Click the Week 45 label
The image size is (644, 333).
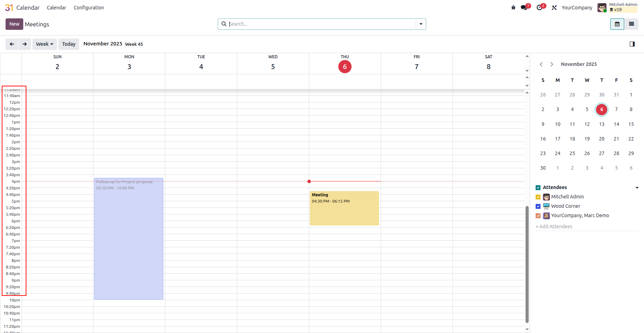pyautogui.click(x=134, y=44)
